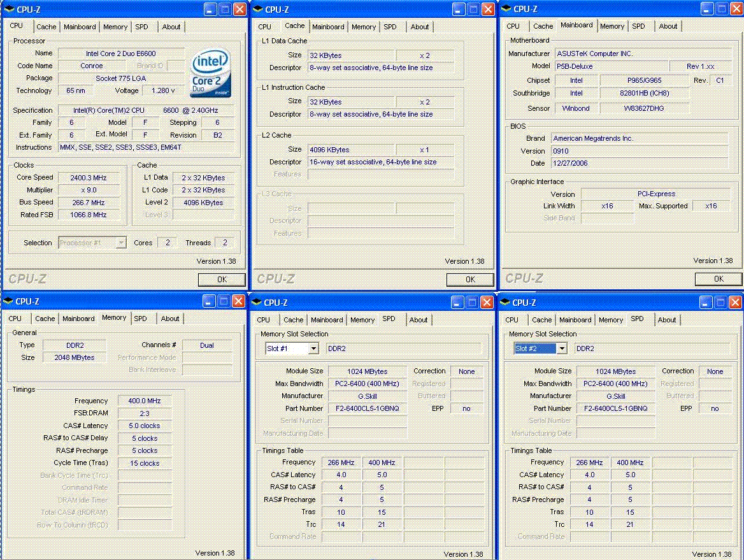Select the SPD tab in the processor window
The width and height of the screenshot is (744, 560).
pyautogui.click(x=141, y=27)
